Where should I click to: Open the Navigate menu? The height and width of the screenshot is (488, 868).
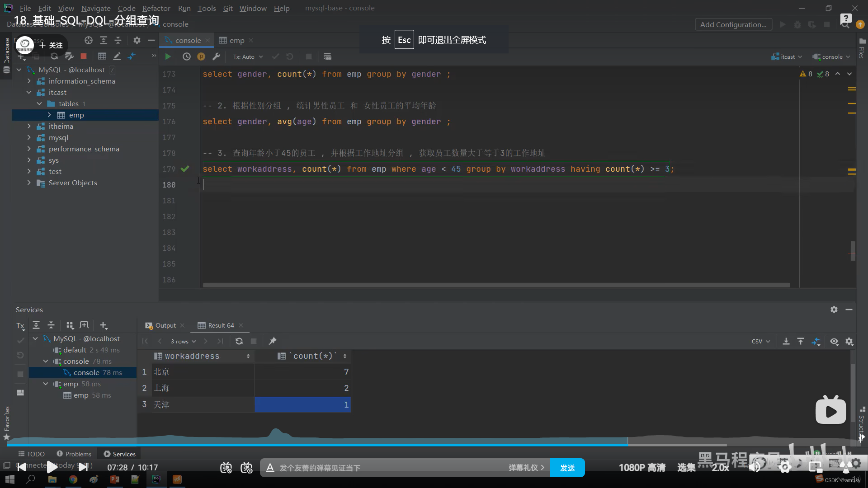[96, 8]
